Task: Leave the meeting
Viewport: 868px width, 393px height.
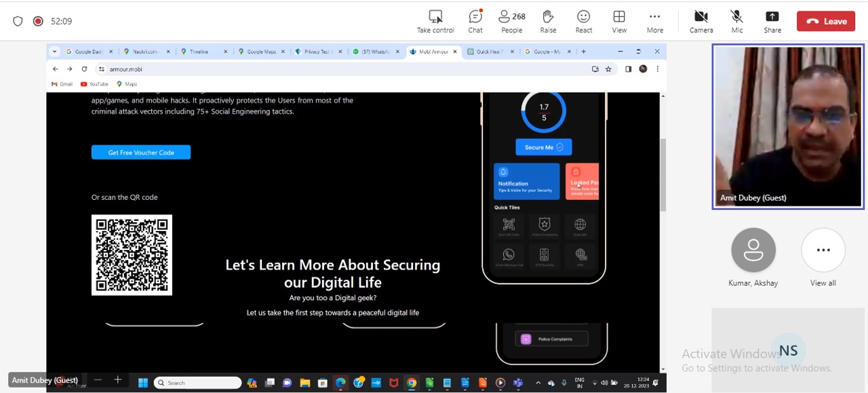Action: [x=826, y=21]
